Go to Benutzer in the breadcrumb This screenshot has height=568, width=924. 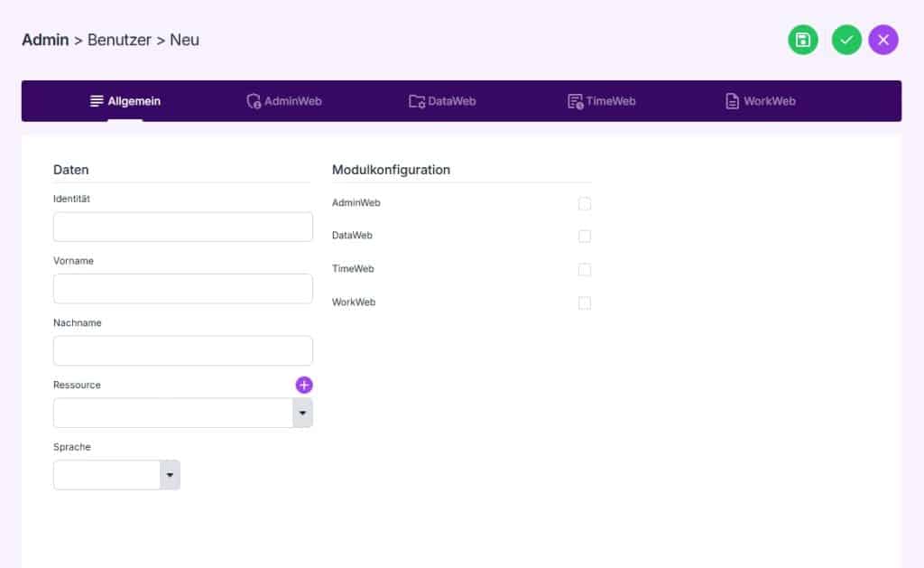pos(120,40)
